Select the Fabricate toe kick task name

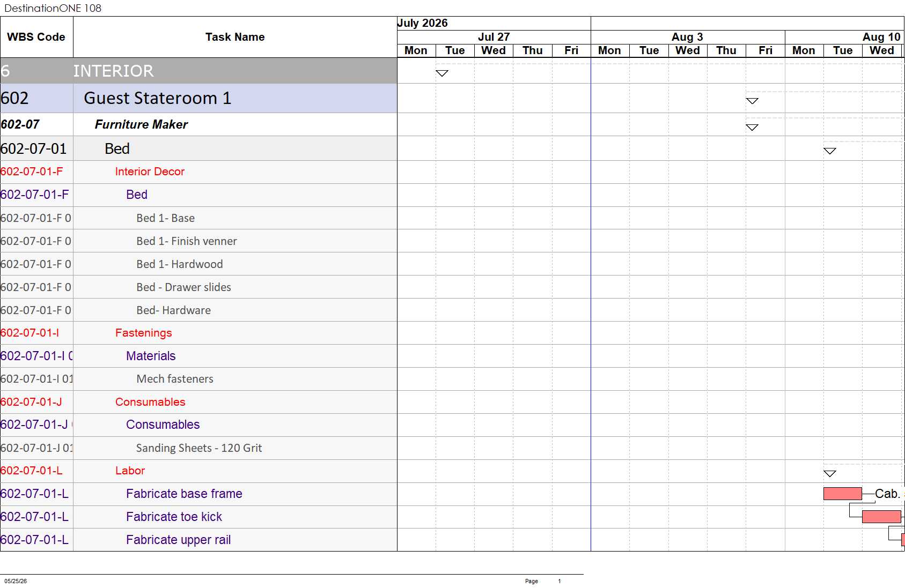click(174, 517)
